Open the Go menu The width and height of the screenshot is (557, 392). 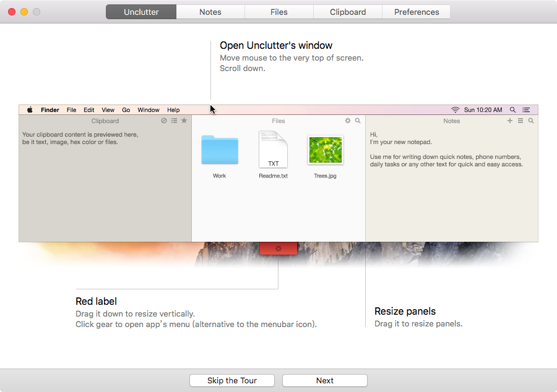pos(126,110)
